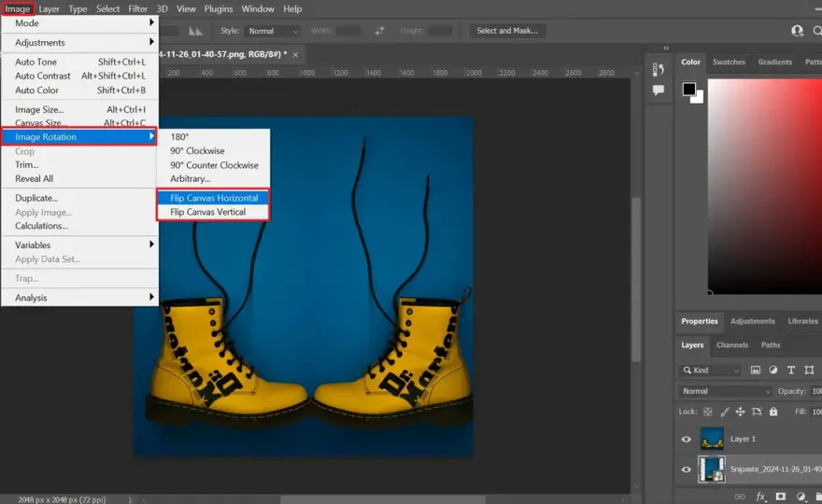Image resolution: width=822 pixels, height=504 pixels.
Task: Hide the Snipaste layer using eye icon
Action: (687, 469)
